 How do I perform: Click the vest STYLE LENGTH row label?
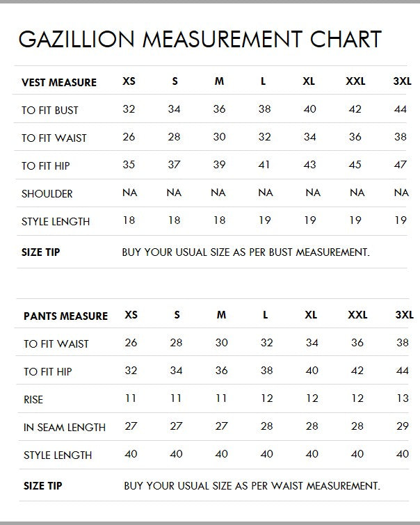click(x=56, y=221)
